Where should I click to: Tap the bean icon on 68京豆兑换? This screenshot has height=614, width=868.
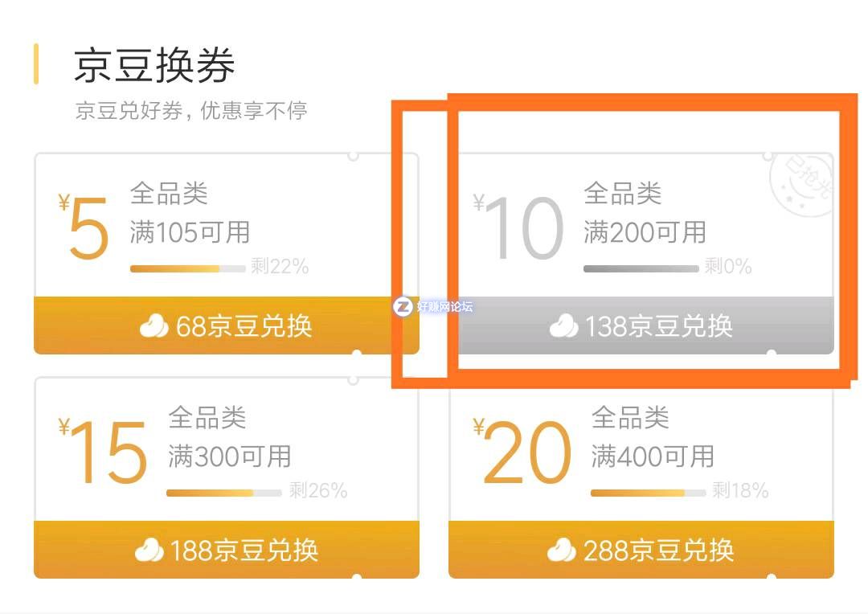point(154,326)
